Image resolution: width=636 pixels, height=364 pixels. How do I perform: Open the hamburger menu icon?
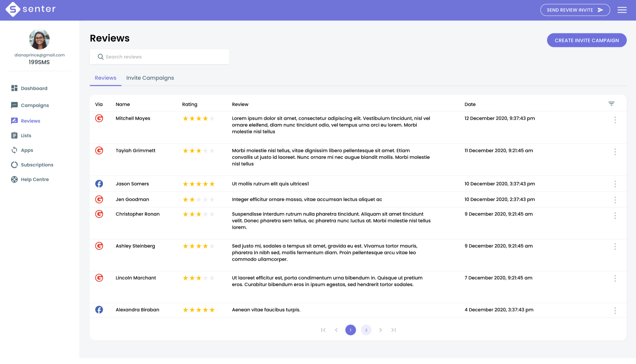click(622, 10)
